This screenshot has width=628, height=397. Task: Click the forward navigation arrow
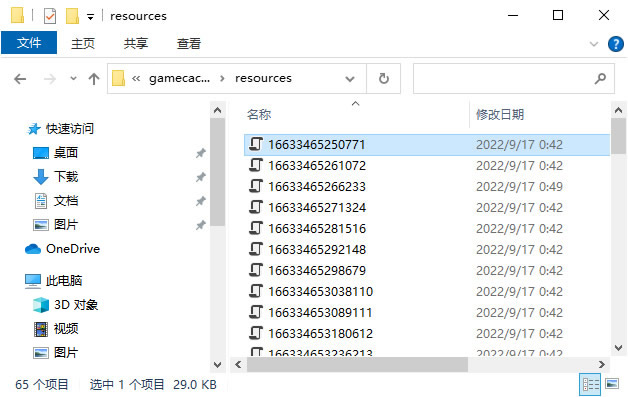click(x=50, y=79)
